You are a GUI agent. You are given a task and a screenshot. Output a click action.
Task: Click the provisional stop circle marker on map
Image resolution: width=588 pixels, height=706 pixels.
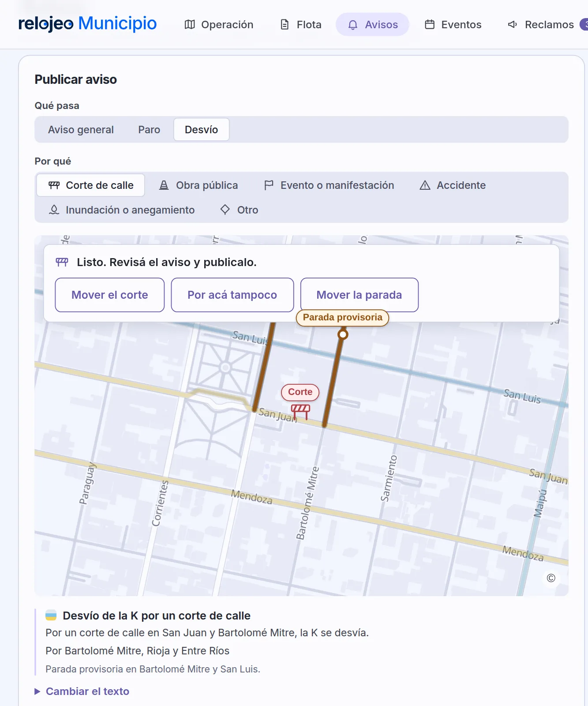(343, 335)
